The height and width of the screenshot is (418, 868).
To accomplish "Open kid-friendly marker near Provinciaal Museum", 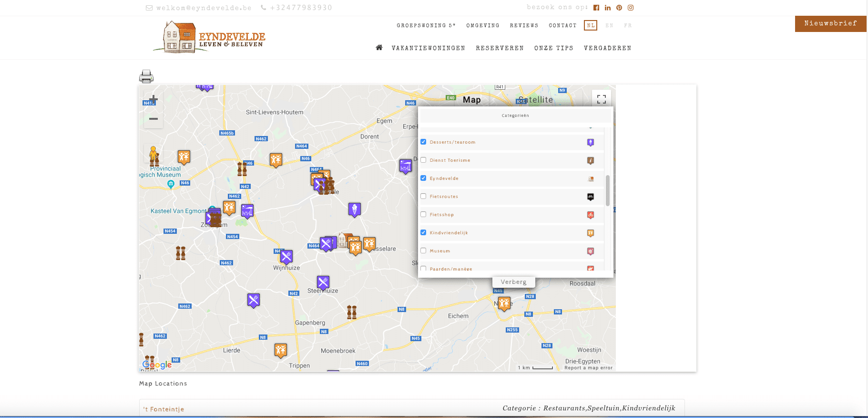I will point(184,157).
